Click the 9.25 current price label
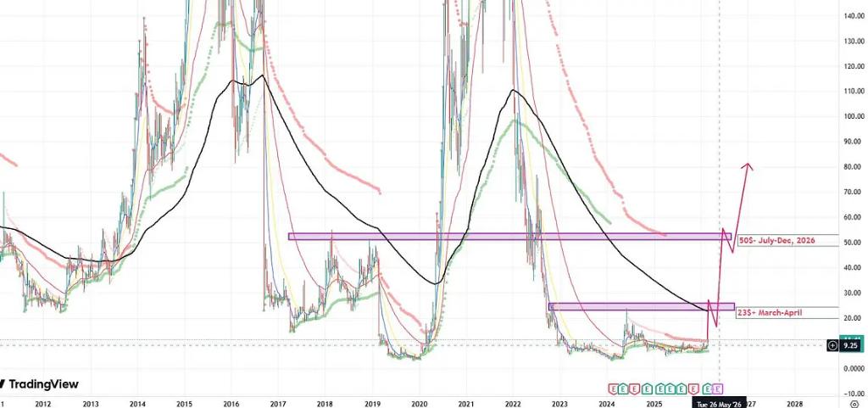868x408 pixels. [x=851, y=345]
